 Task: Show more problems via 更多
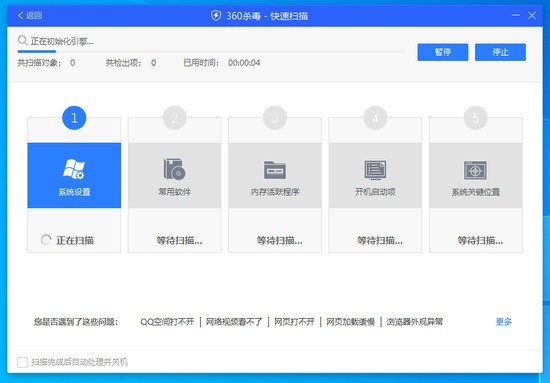pos(504,322)
